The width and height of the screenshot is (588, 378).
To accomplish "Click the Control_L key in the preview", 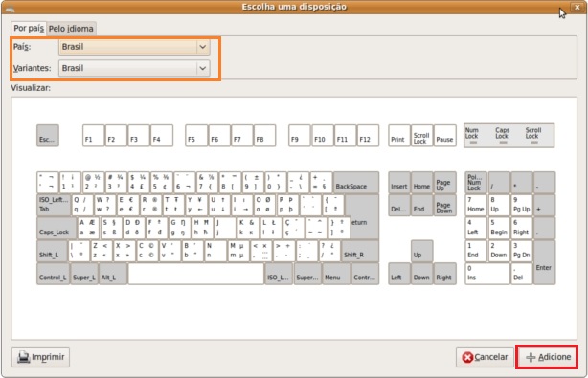I will (x=53, y=274).
